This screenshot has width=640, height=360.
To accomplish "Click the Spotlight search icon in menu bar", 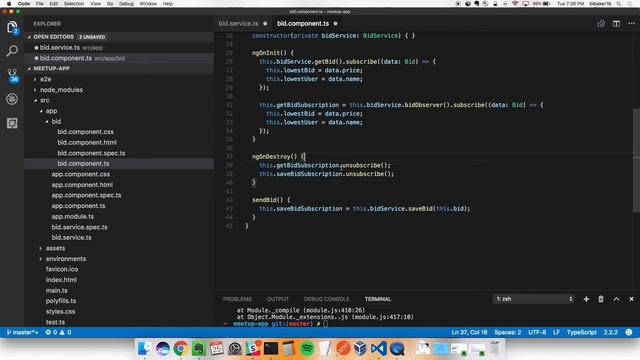I will [619, 4].
